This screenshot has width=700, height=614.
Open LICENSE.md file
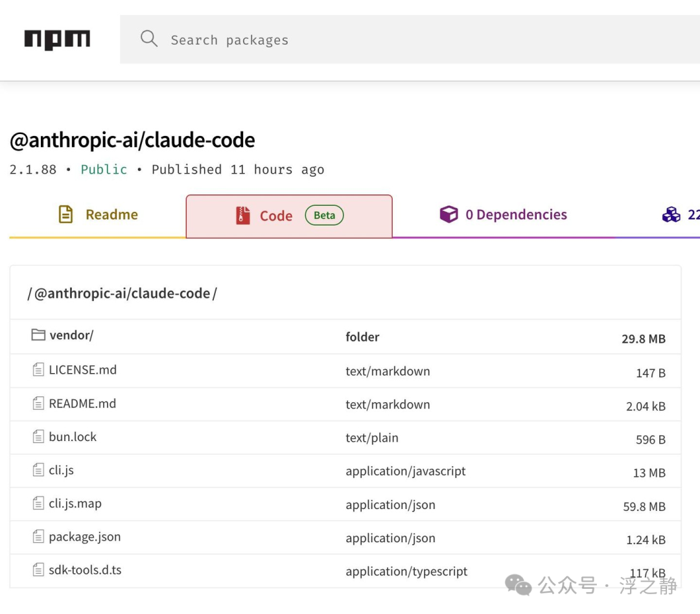click(x=82, y=370)
